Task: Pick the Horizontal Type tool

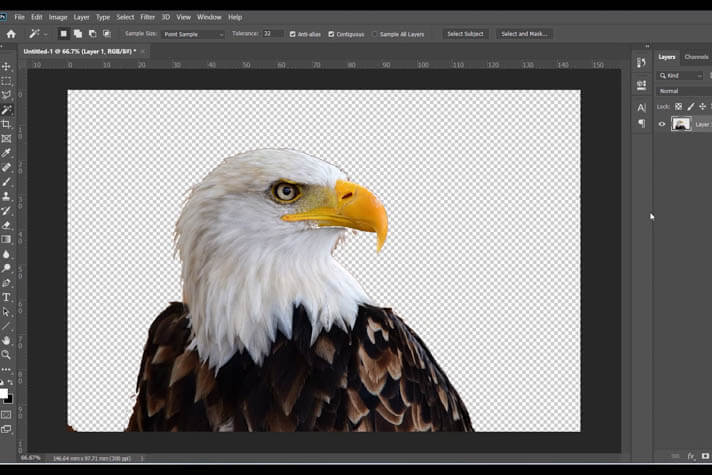Action: (x=6, y=297)
